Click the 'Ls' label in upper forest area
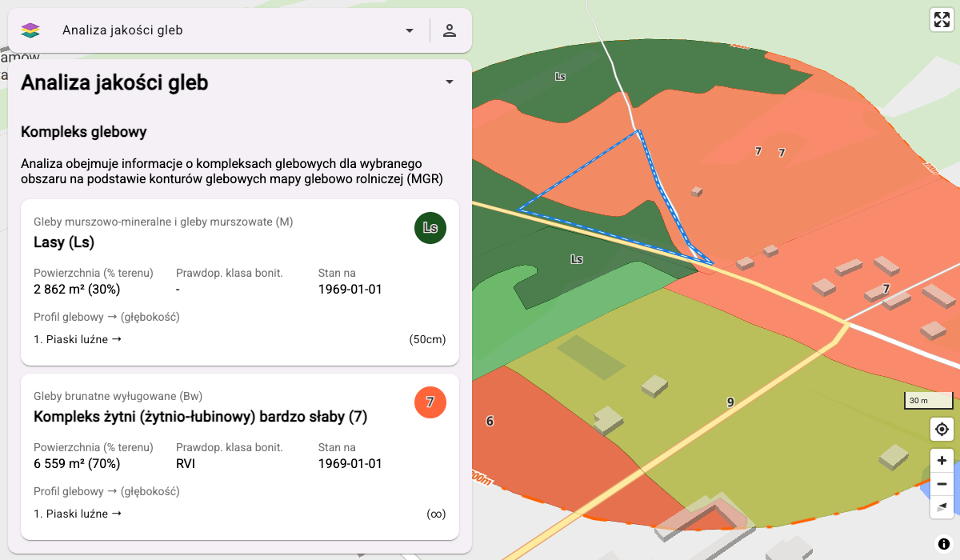The height and width of the screenshot is (560, 960). point(560,76)
